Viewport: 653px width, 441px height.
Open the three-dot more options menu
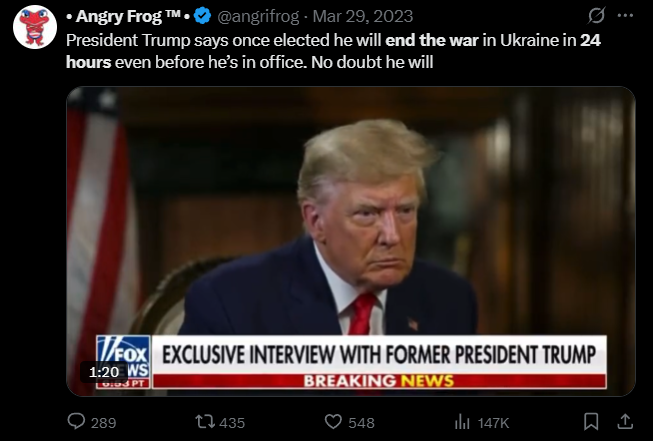pyautogui.click(x=626, y=16)
